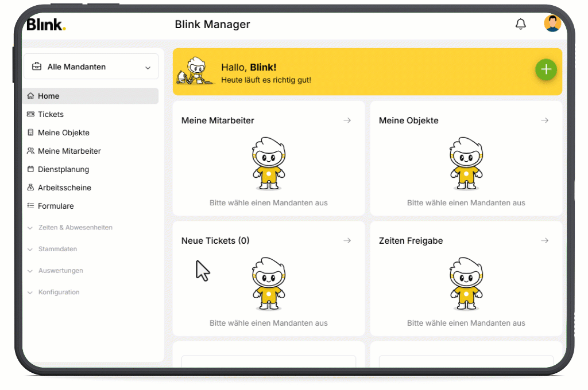Click the Neue Tickets (0) heading
Image resolution: width=588 pixels, height=390 pixels.
pos(215,240)
